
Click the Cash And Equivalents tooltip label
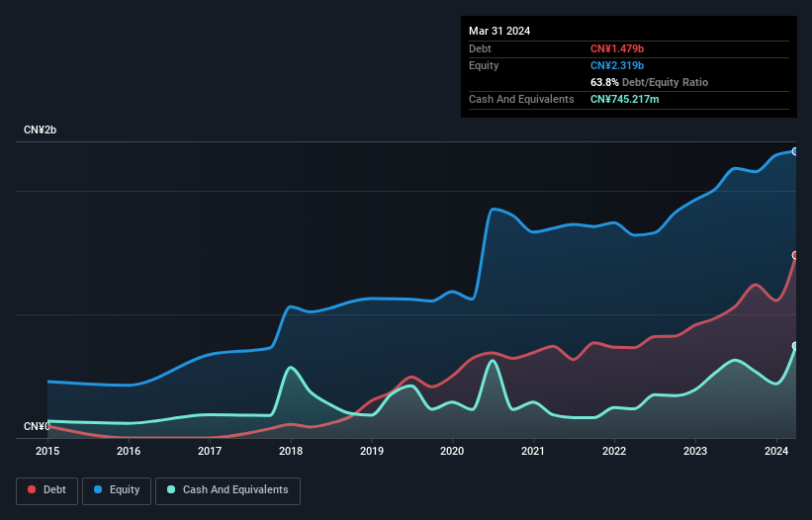[521, 99]
